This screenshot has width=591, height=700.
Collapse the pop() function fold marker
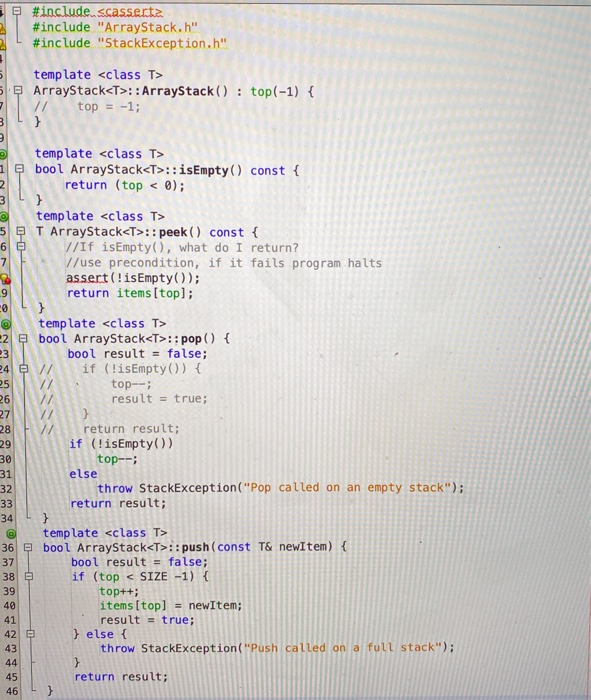(x=23, y=338)
